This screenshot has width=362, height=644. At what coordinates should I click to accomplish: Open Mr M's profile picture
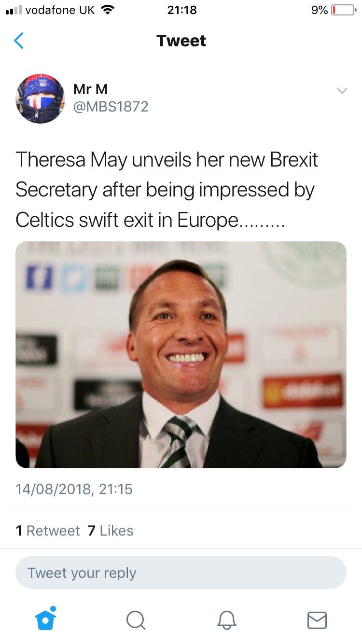point(40,99)
